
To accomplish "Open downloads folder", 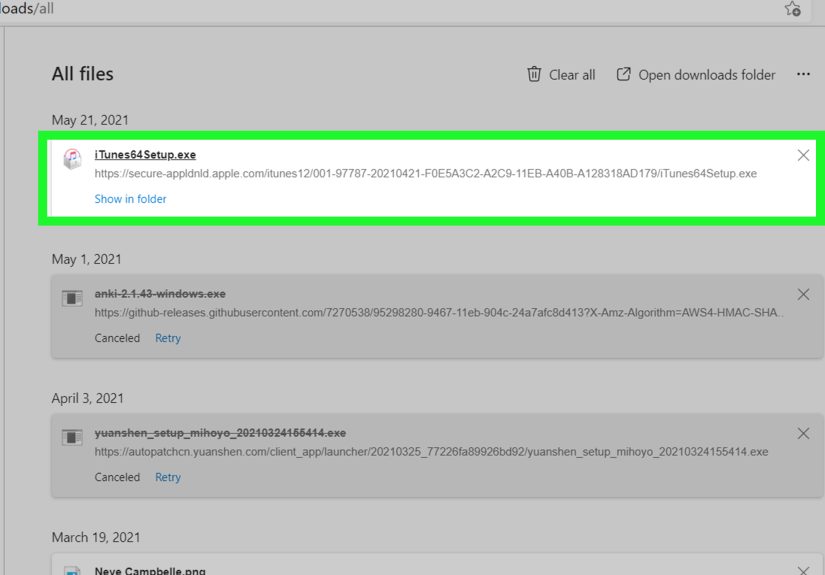I will tap(696, 75).
